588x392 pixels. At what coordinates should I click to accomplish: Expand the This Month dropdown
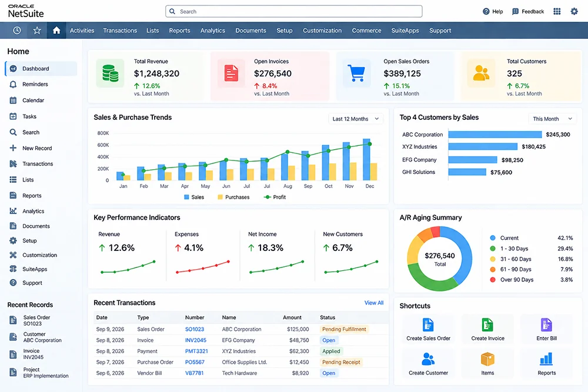coord(552,119)
